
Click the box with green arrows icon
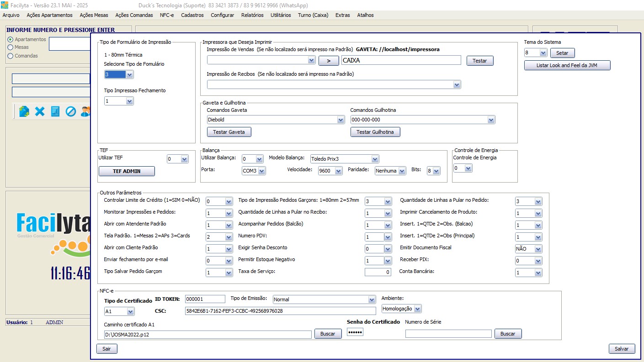pos(24,111)
